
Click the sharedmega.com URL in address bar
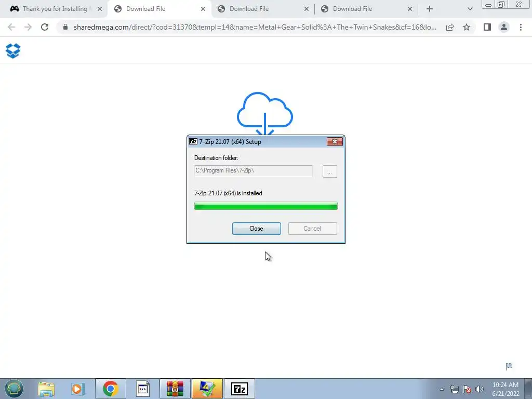[x=255, y=27]
